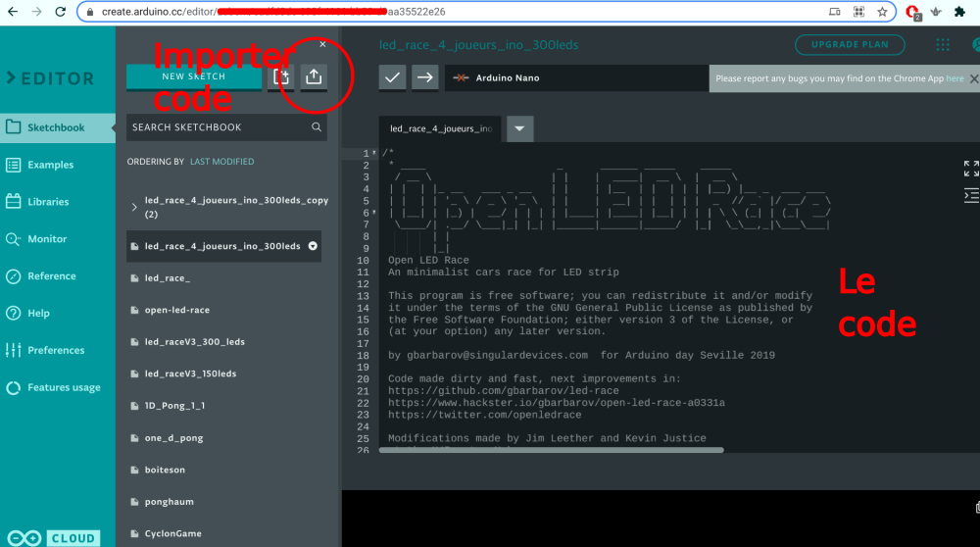The image size is (980, 547).
Task: Click the Upgrade Plan button
Action: 849,45
